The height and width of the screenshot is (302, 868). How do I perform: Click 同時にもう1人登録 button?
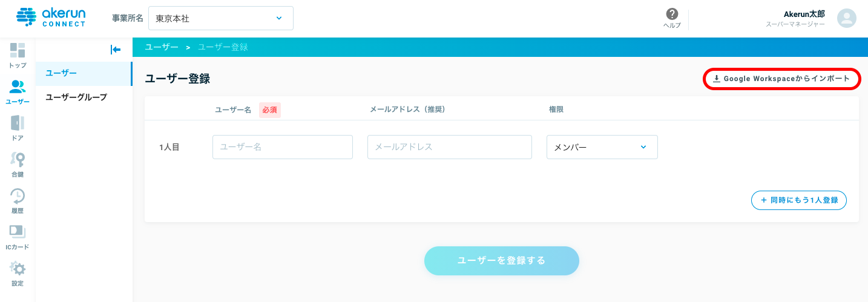(799, 200)
